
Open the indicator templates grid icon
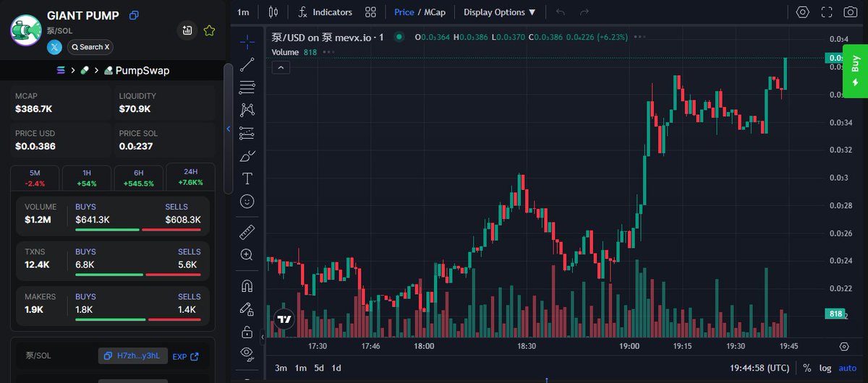coord(370,12)
